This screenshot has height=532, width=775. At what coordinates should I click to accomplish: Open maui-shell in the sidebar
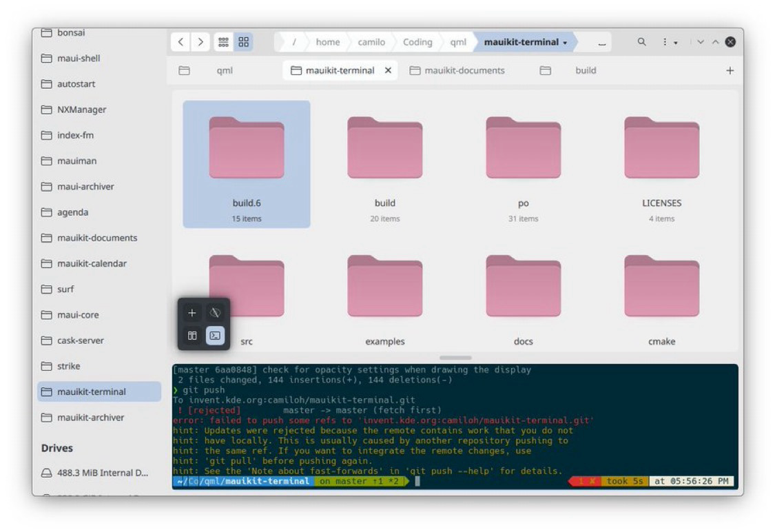[99, 59]
